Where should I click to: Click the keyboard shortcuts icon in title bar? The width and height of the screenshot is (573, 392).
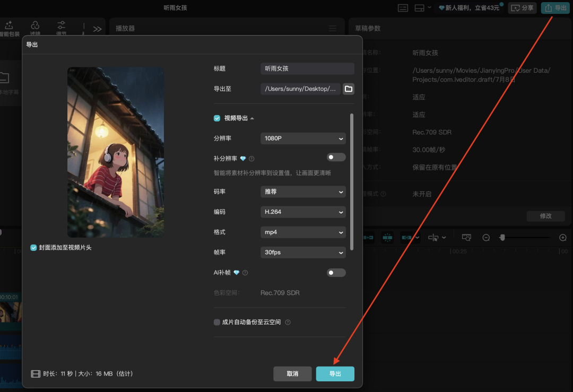pyautogui.click(x=403, y=8)
